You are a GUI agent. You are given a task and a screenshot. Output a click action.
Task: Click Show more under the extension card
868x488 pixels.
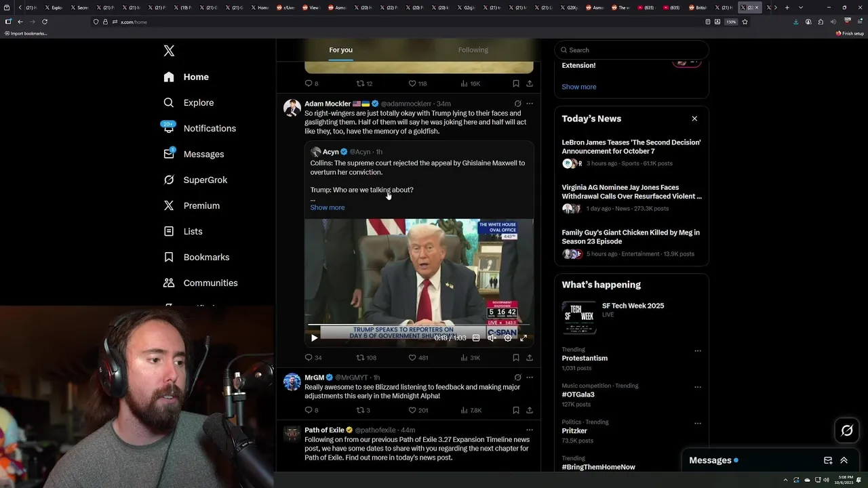pyautogui.click(x=579, y=87)
